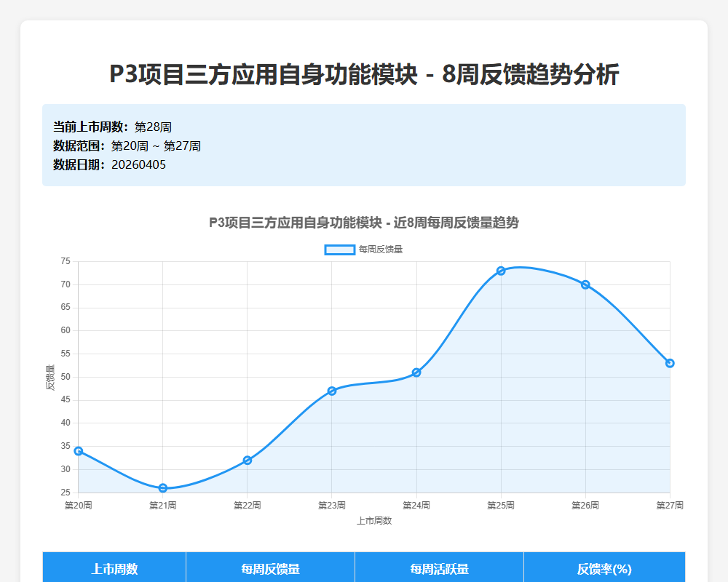This screenshot has height=582, width=728.
Task: Click the 每周活跃量 table header
Action: [x=439, y=568]
